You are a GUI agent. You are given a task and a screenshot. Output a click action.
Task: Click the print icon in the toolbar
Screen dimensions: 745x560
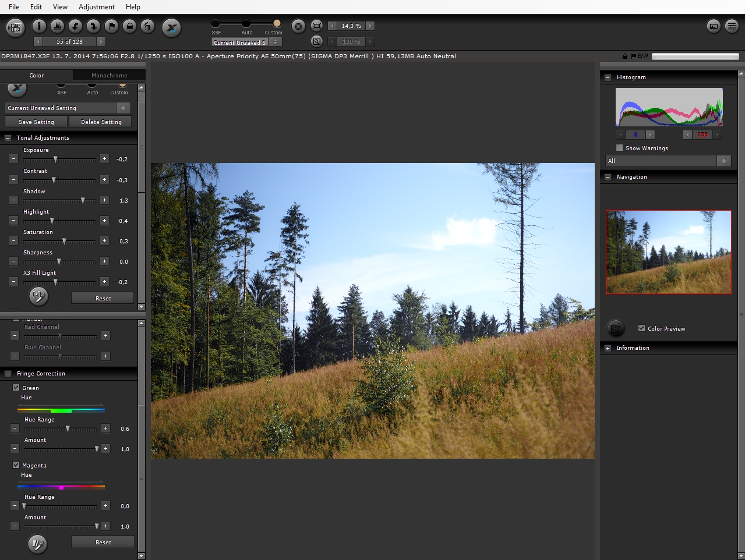(57, 26)
